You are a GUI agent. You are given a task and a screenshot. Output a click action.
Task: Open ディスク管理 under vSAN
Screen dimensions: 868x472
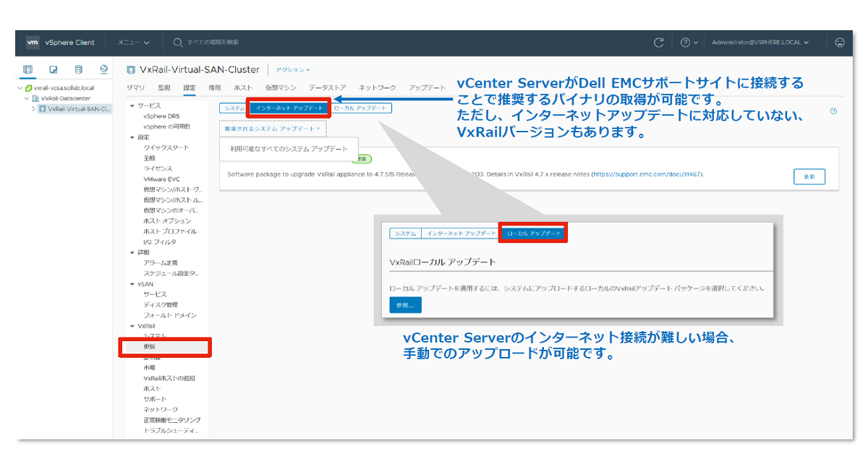pyautogui.click(x=160, y=305)
